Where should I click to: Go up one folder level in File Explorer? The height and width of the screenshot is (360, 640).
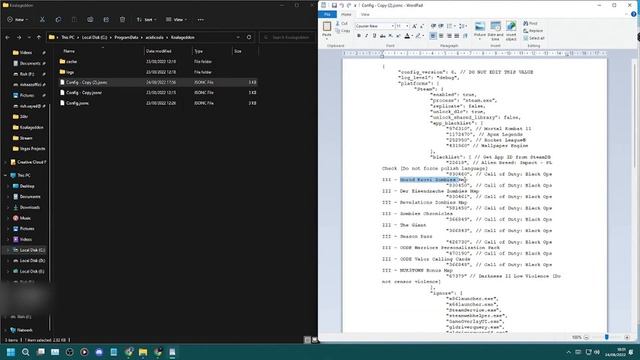click(39, 37)
